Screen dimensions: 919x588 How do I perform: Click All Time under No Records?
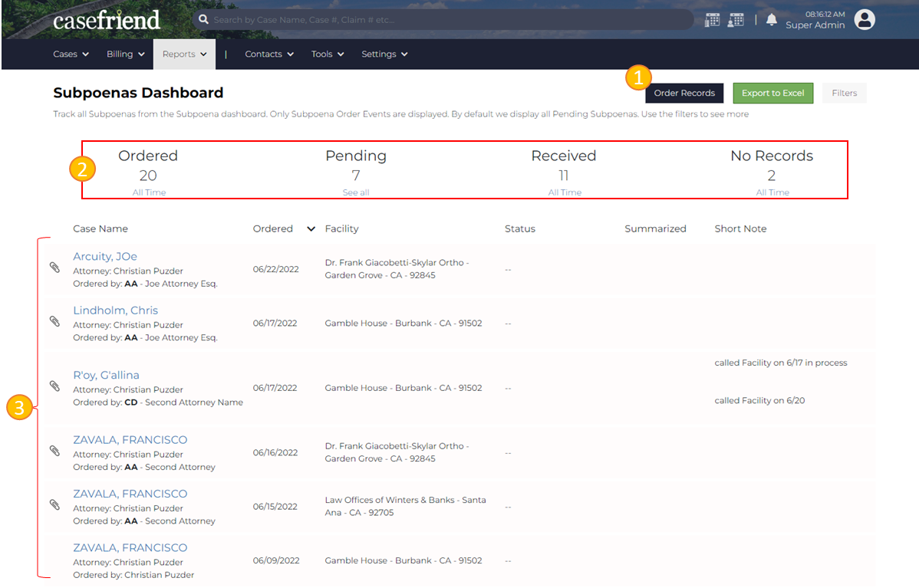coord(772,192)
